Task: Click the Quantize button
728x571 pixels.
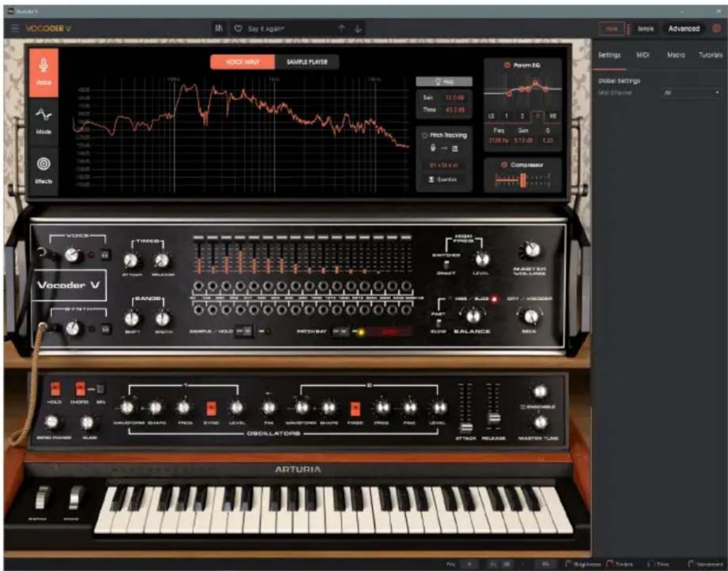Action: pyautogui.click(x=443, y=179)
